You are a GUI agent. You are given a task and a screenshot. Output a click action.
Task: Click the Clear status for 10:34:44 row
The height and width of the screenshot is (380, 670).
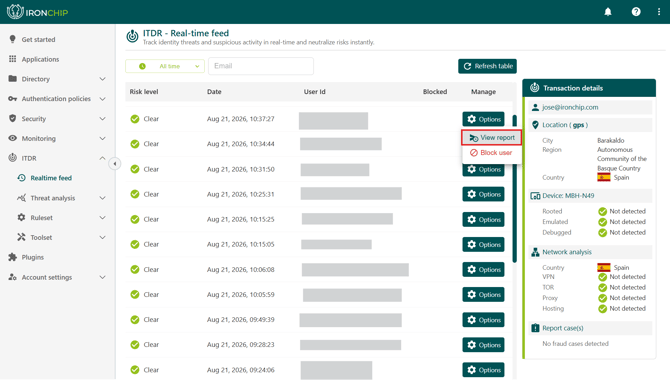(x=144, y=144)
